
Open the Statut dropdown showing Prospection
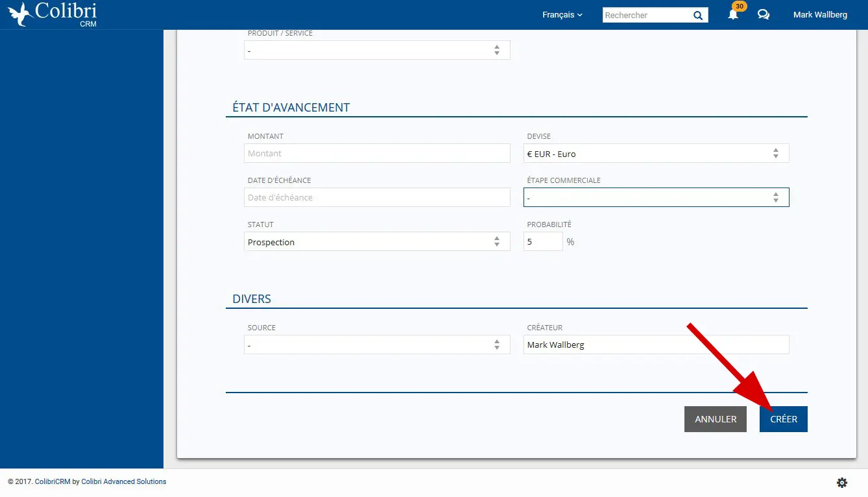pos(377,242)
